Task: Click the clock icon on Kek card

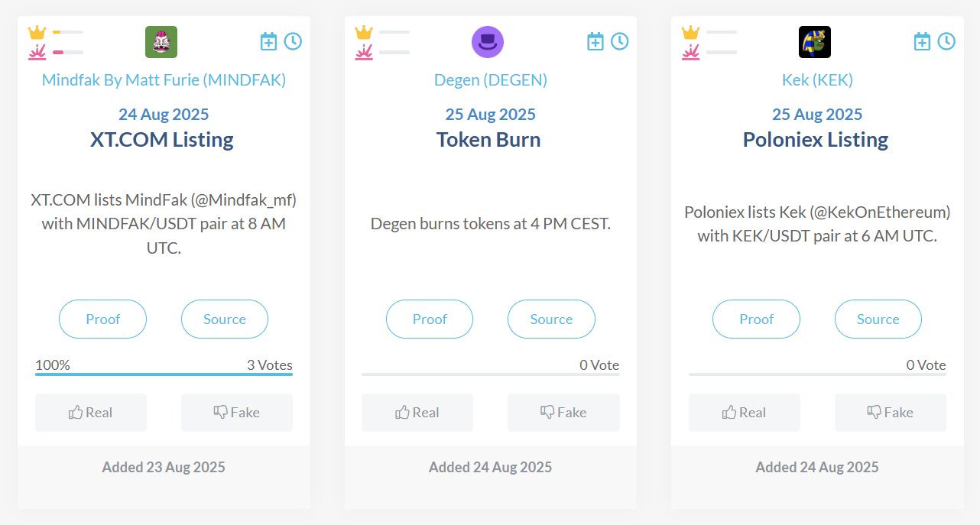Action: click(946, 41)
